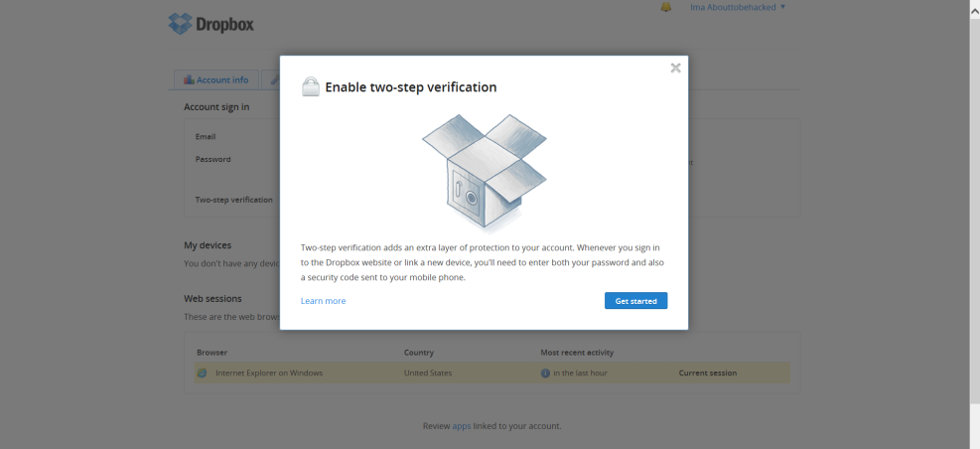Viewport: 980px width, 449px height.
Task: Click the 'Country' column header
Action: [x=419, y=352]
